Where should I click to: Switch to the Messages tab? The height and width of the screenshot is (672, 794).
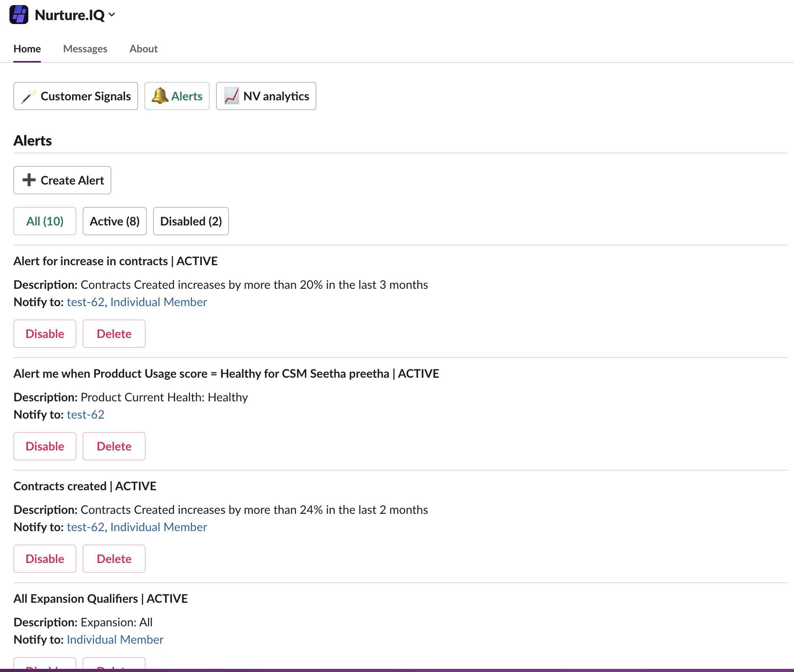click(85, 49)
